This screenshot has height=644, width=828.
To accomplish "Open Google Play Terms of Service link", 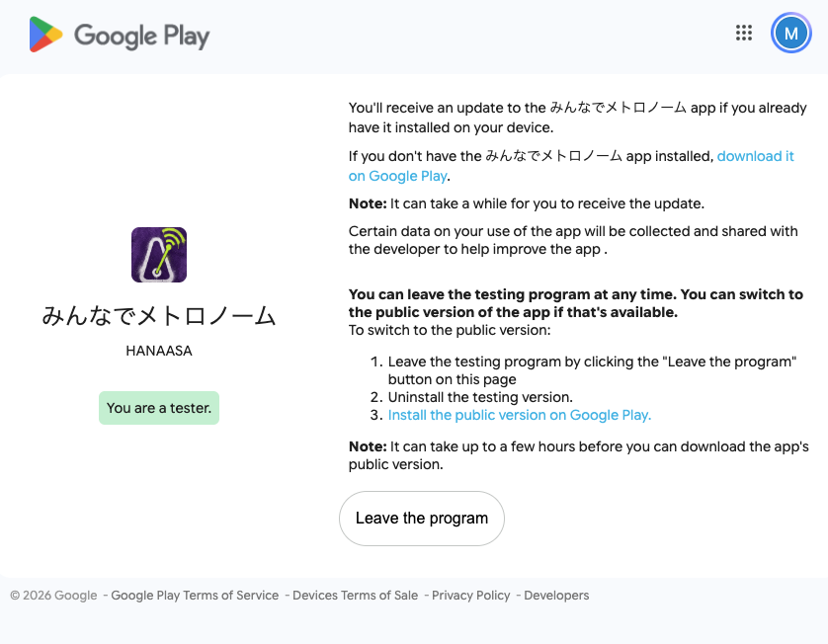I will (x=195, y=595).
